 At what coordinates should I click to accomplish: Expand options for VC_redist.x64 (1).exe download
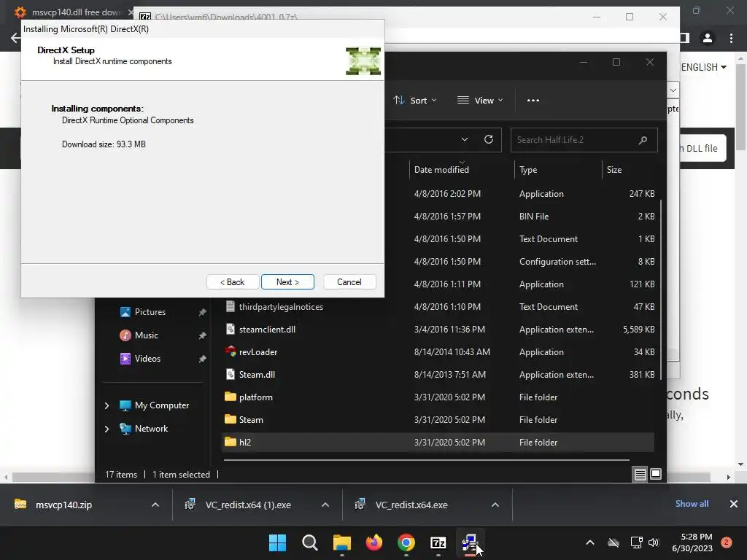coord(325,505)
